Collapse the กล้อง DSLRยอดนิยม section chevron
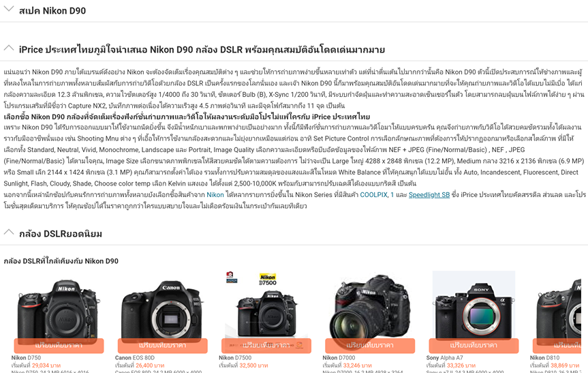This screenshot has height=373, width=588. point(9,232)
